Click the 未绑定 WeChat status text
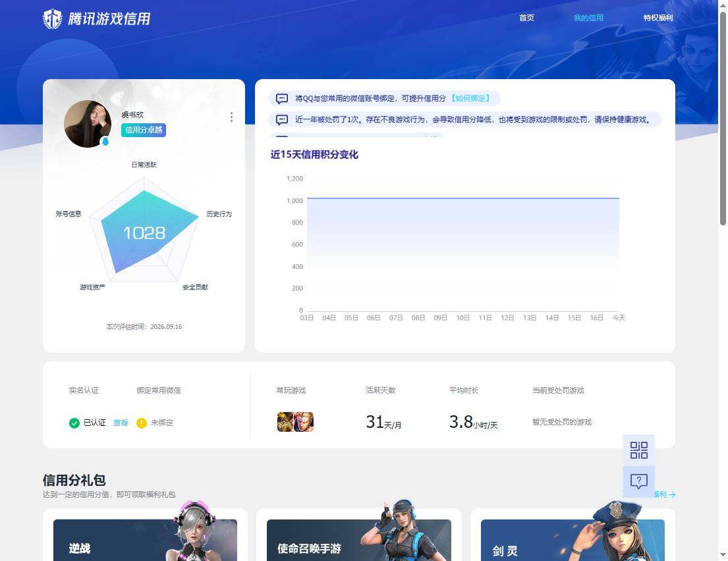This screenshot has width=728, height=561. click(x=162, y=423)
